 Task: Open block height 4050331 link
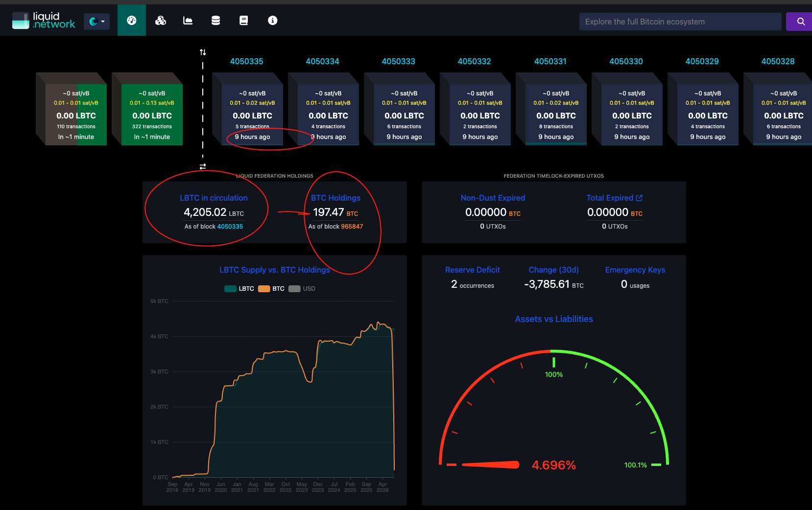coord(550,61)
